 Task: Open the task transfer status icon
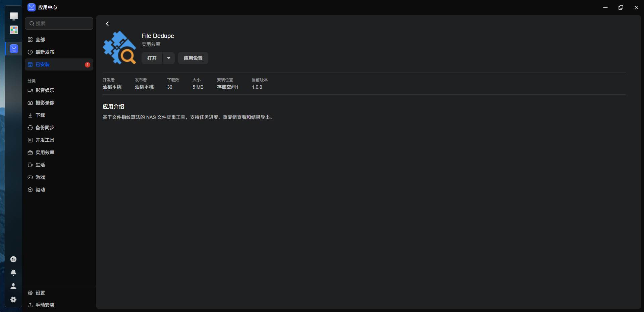point(13,259)
